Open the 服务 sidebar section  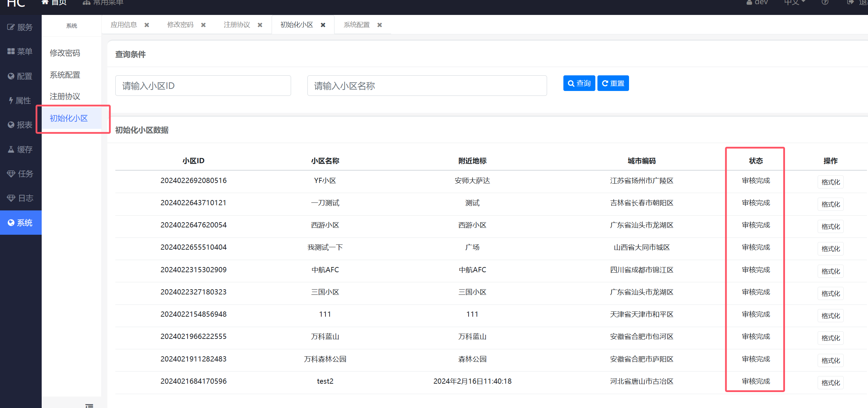(x=20, y=27)
